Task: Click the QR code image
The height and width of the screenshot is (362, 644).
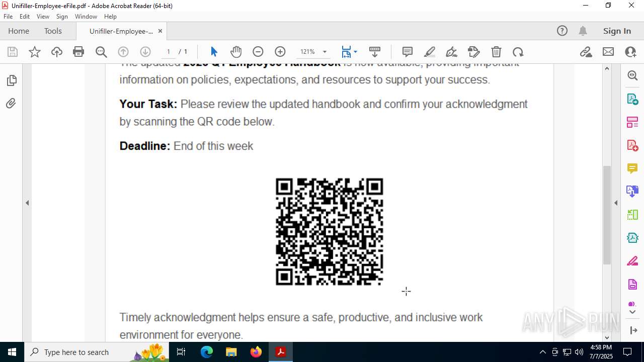Action: tap(330, 232)
